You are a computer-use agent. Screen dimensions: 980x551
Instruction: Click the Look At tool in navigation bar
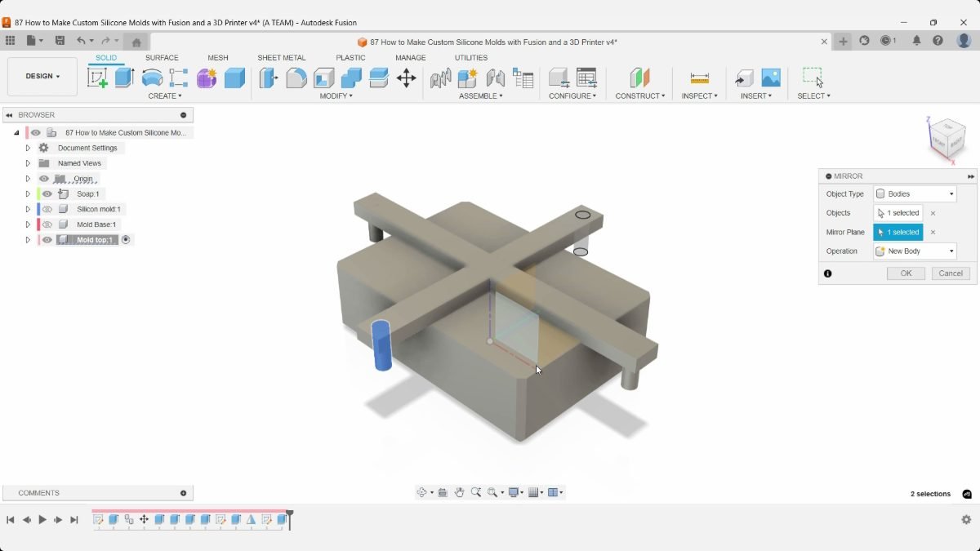[x=442, y=492]
